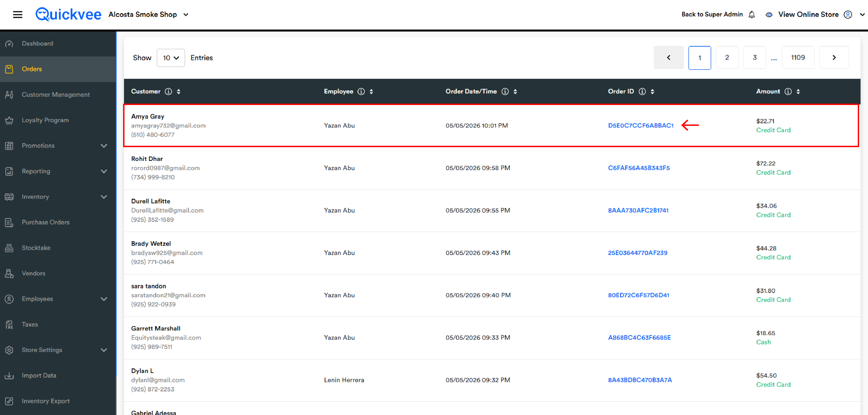This screenshot has height=415, width=868.
Task: Click the Loyalty Program crown icon
Action: [9, 120]
